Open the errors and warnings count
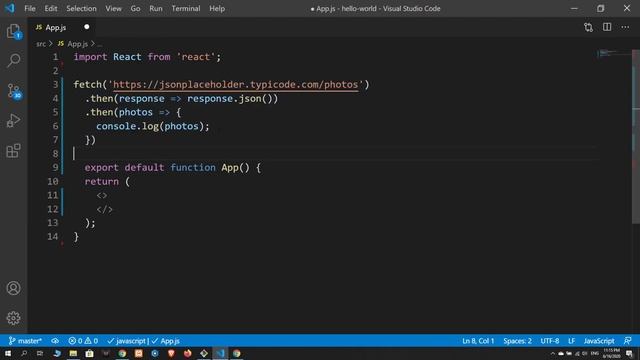 (x=83, y=341)
